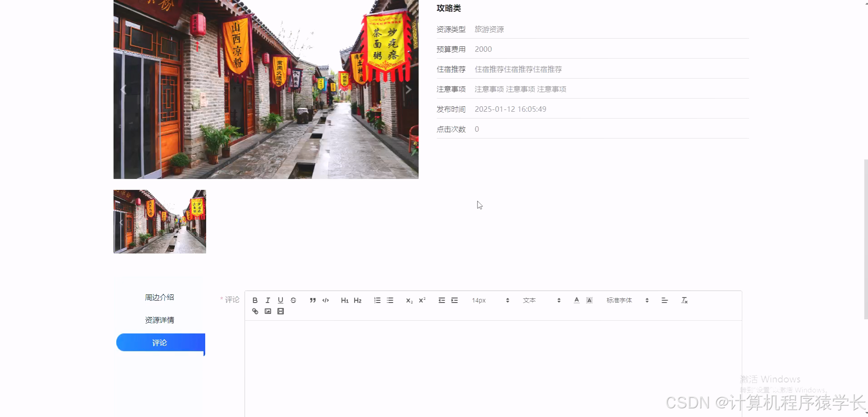The width and height of the screenshot is (868, 417).
Task: Show the next carousel image
Action: (x=409, y=89)
